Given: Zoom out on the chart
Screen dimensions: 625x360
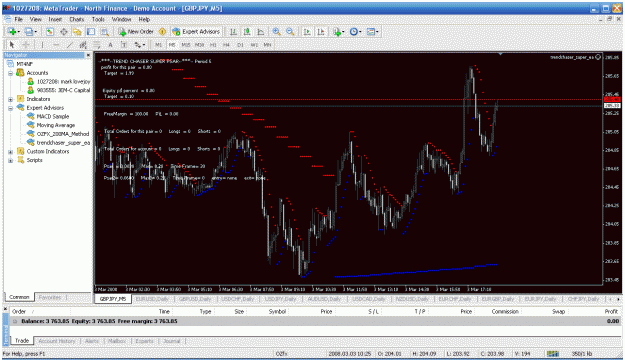Looking at the screenshot, I should [x=290, y=31].
